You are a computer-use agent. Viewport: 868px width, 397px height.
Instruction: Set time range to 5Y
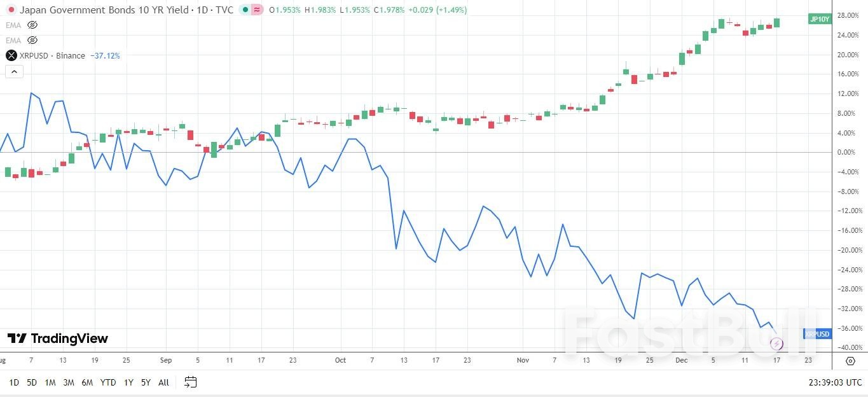146,382
